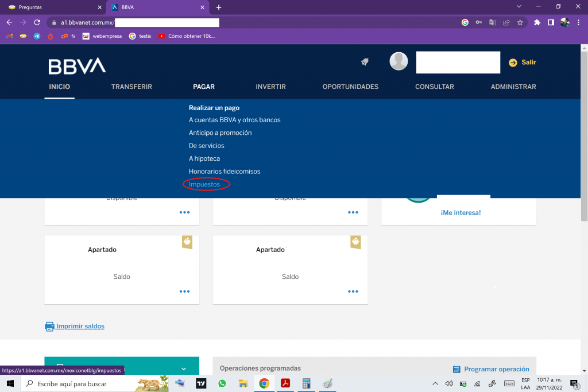Click the user profile avatar
588x392 pixels.
pos(399,61)
